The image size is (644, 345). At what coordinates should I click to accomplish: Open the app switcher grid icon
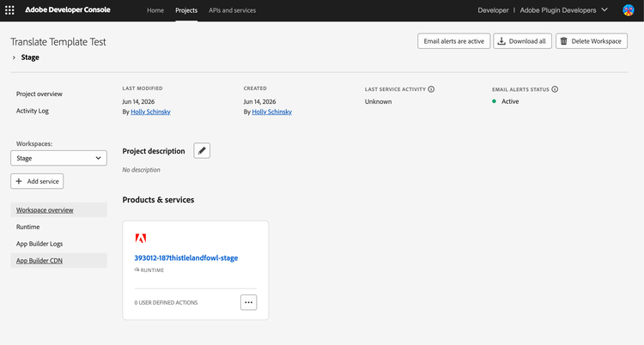click(x=9, y=10)
